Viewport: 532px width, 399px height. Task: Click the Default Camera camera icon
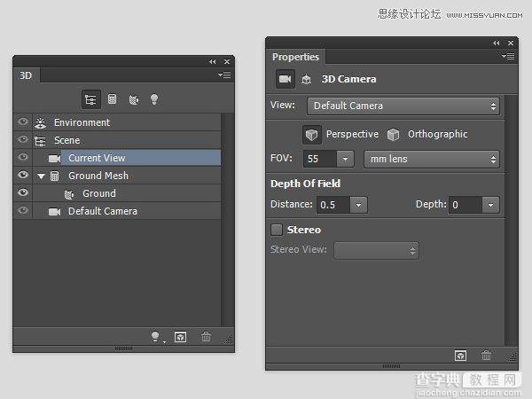point(54,212)
